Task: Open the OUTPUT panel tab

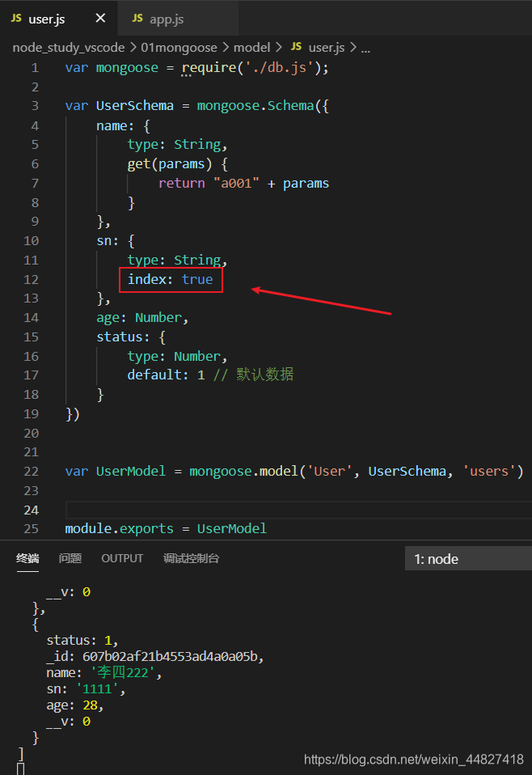Action: pos(122,558)
